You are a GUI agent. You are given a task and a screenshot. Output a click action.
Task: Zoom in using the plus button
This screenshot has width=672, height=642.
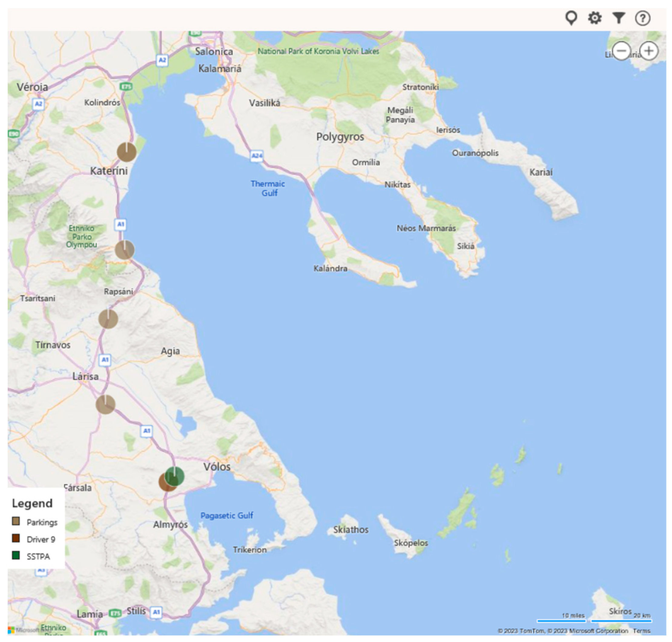pyautogui.click(x=648, y=51)
